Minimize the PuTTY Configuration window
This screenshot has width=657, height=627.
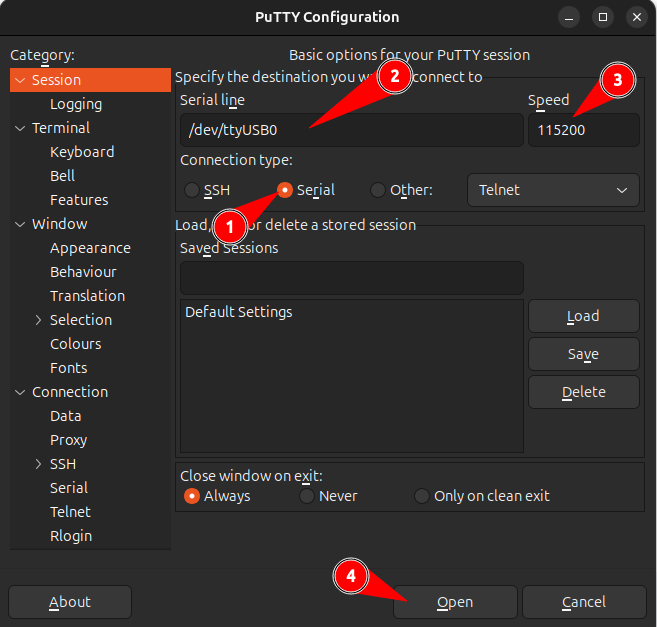tap(569, 17)
